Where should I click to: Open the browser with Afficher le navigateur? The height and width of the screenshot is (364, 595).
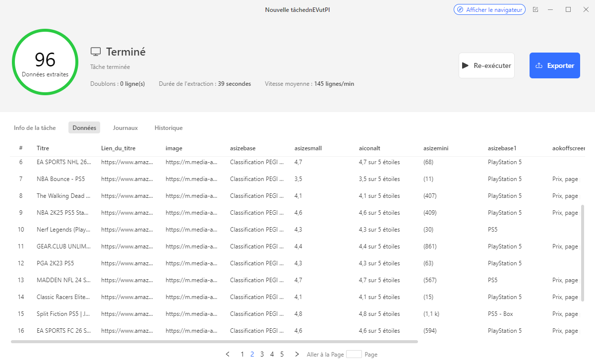[489, 9]
